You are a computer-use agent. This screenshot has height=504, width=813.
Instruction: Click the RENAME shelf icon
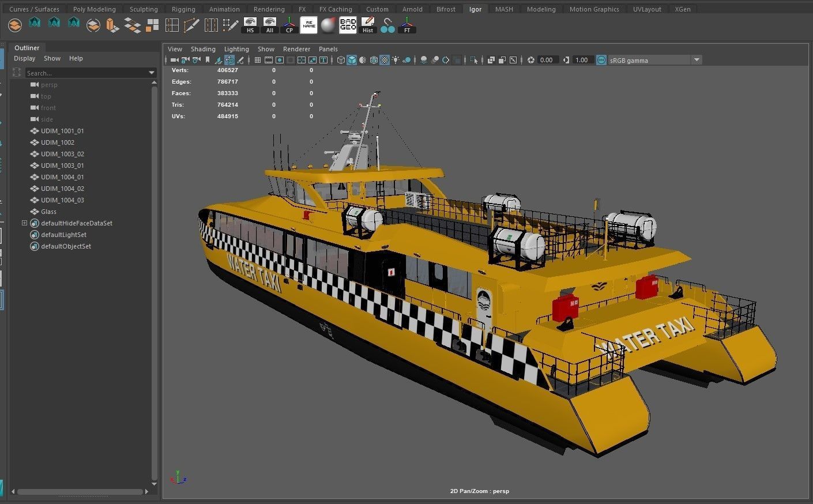(x=308, y=25)
